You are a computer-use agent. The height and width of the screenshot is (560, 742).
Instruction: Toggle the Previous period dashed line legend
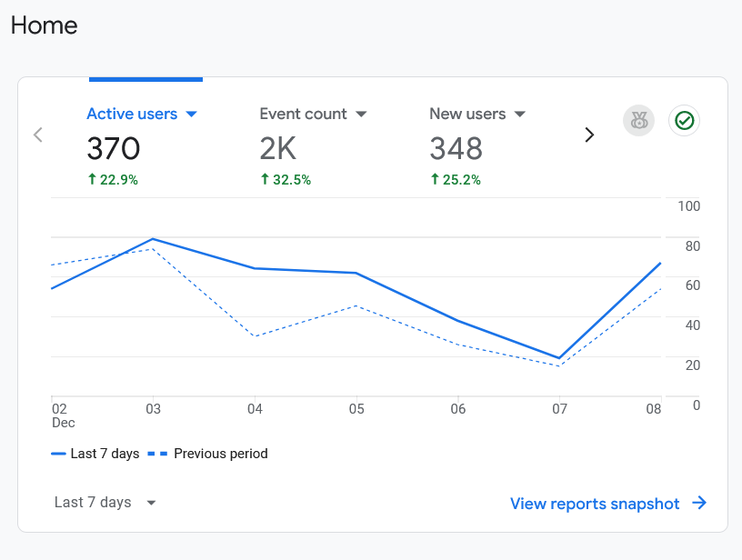(209, 454)
